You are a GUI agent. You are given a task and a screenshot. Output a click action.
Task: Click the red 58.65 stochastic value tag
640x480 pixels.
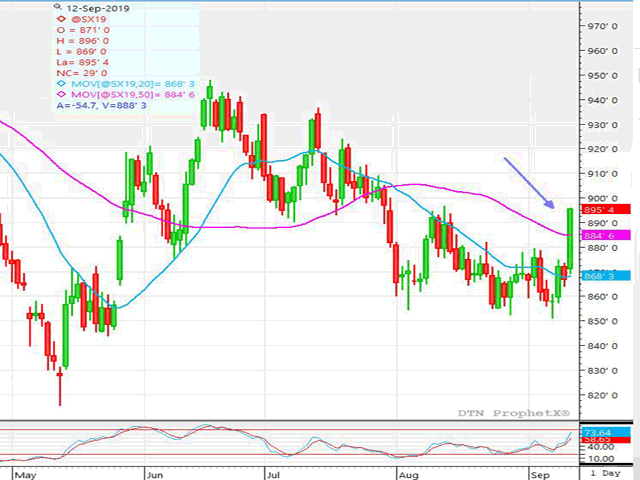point(606,440)
